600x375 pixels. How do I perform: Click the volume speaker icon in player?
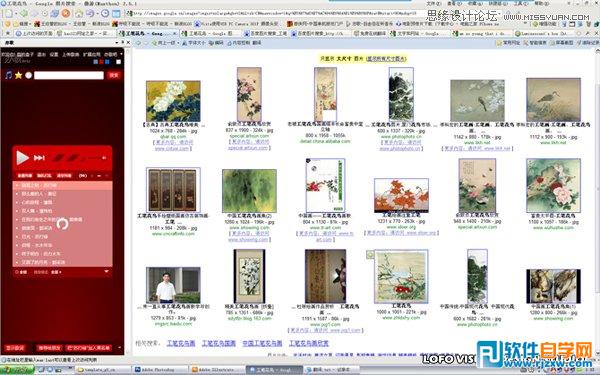pyautogui.click(x=103, y=158)
